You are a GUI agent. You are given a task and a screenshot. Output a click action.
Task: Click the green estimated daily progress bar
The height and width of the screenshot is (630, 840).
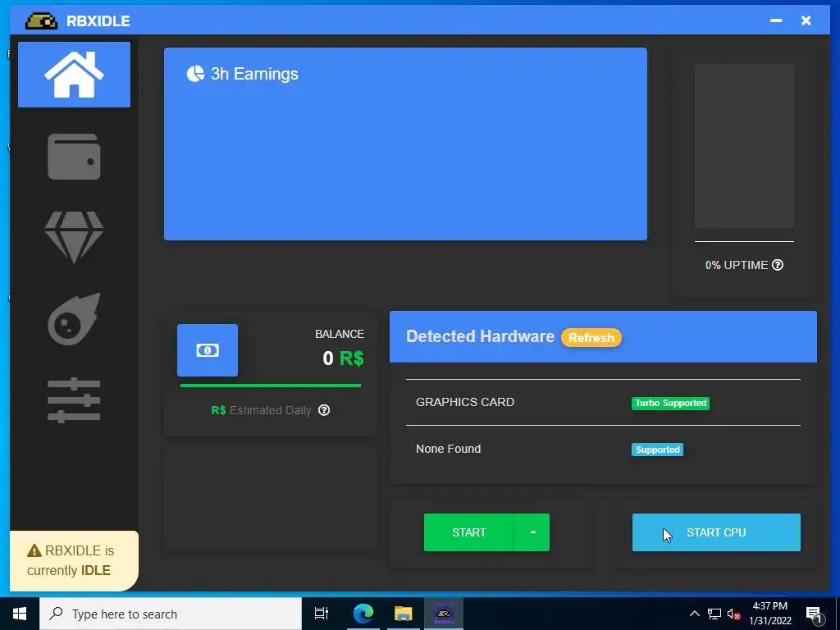tap(271, 386)
